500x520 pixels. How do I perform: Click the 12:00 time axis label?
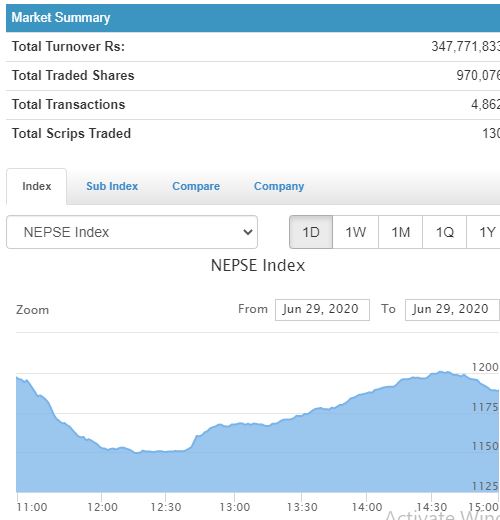tap(102, 507)
